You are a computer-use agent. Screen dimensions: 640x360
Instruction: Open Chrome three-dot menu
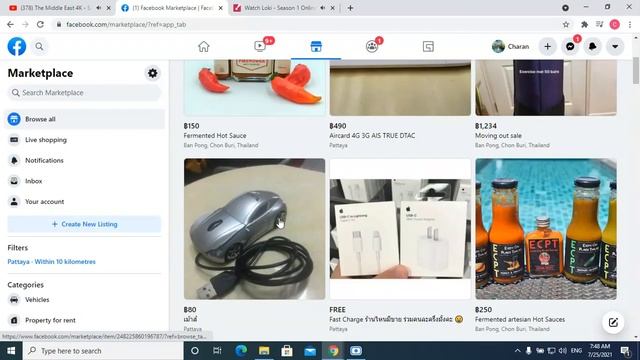(630, 24)
